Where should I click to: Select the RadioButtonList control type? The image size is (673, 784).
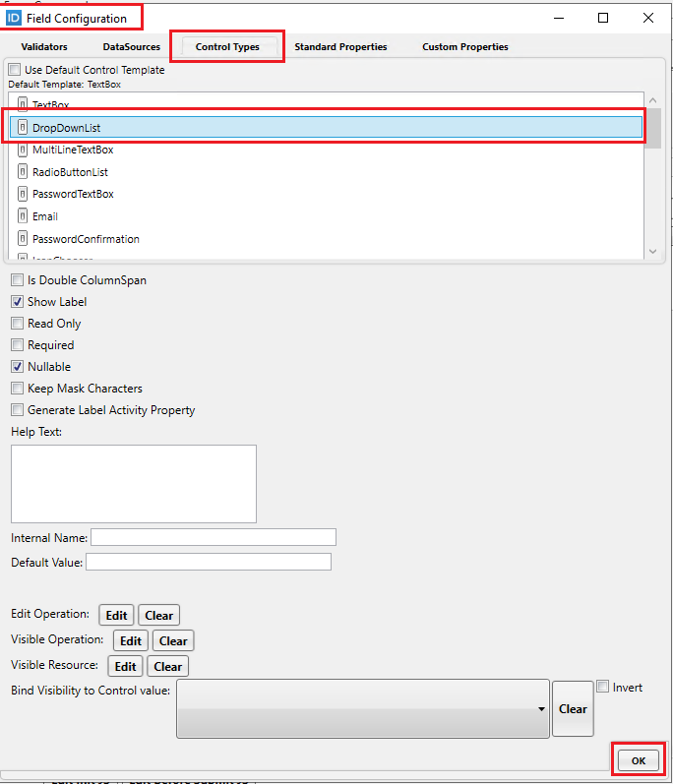tap(326, 171)
